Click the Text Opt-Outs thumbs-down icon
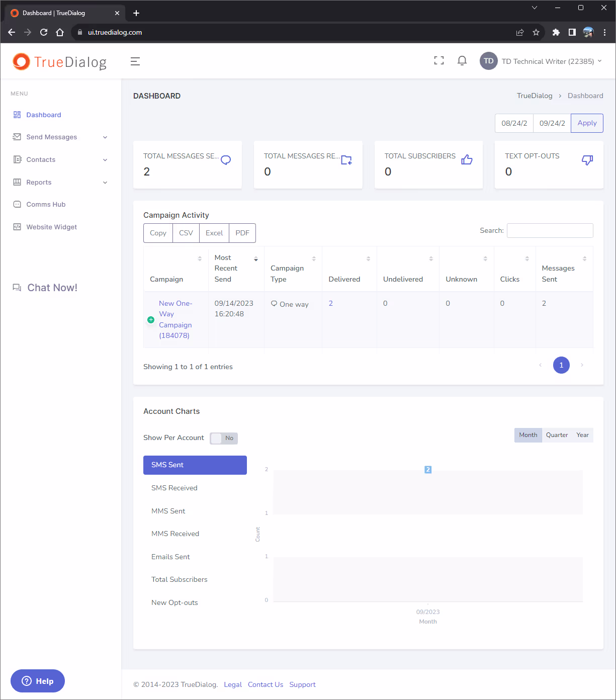 point(587,160)
